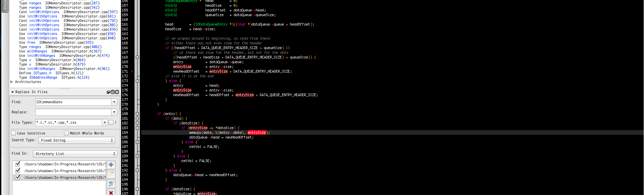The width and height of the screenshot is (644, 195).
Task: Click into the Replace text field
Action: click(x=73, y=112)
